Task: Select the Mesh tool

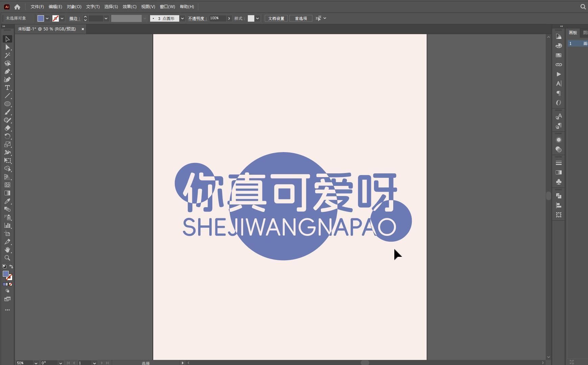Action: 7,185
